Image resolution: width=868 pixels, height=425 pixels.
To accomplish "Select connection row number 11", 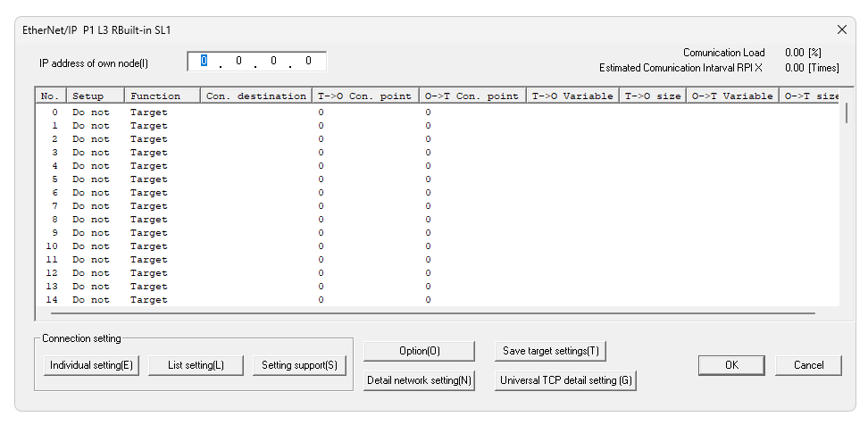I will (x=438, y=260).
